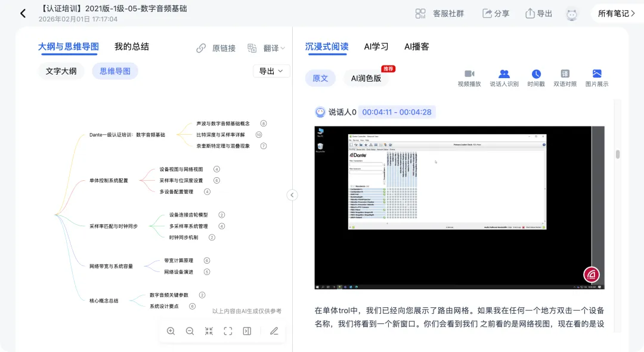Toggle 视频播放 video playback
Image resolution: width=644 pixels, height=352 pixels.
469,78
